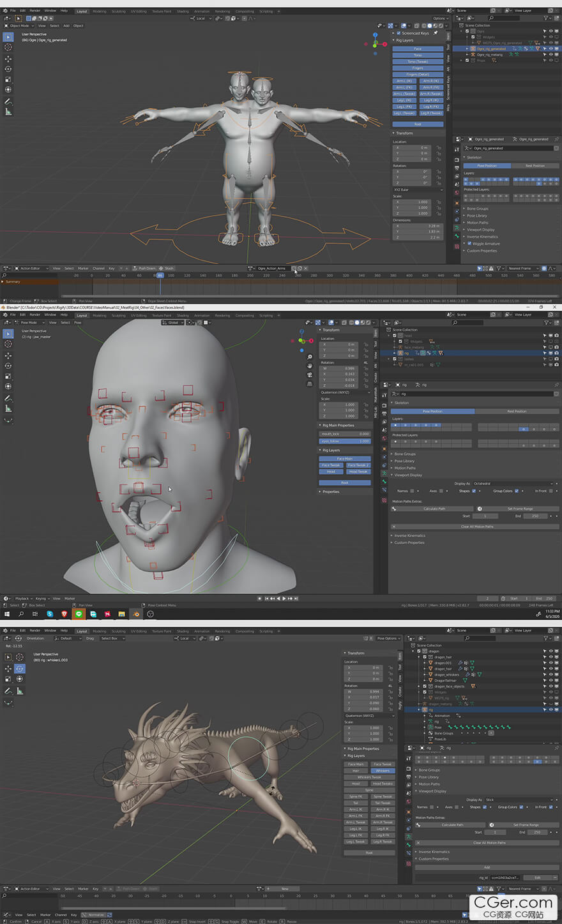Screen dimensions: 562x924
Task: Adjust mouth_lock slider in middle window
Action: [x=345, y=434]
